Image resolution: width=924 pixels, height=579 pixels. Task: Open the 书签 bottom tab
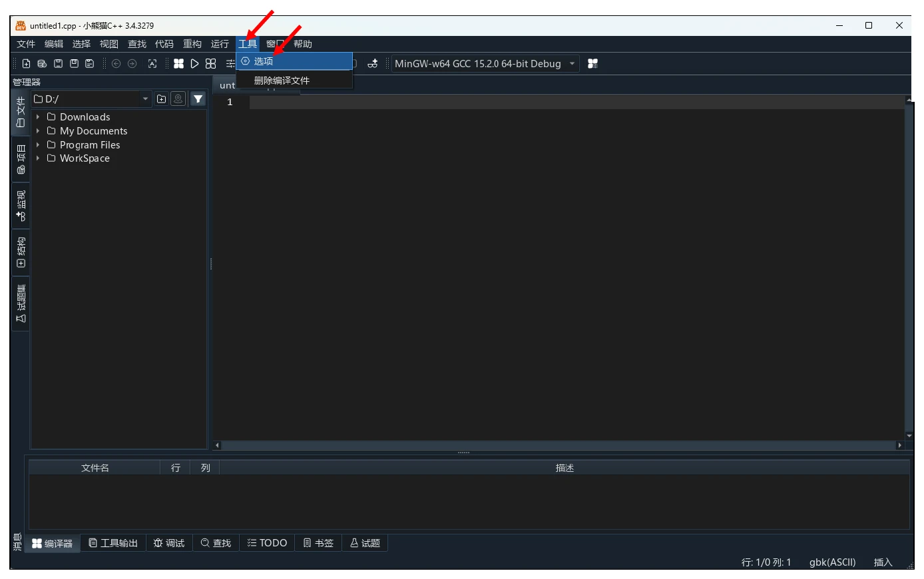318,543
